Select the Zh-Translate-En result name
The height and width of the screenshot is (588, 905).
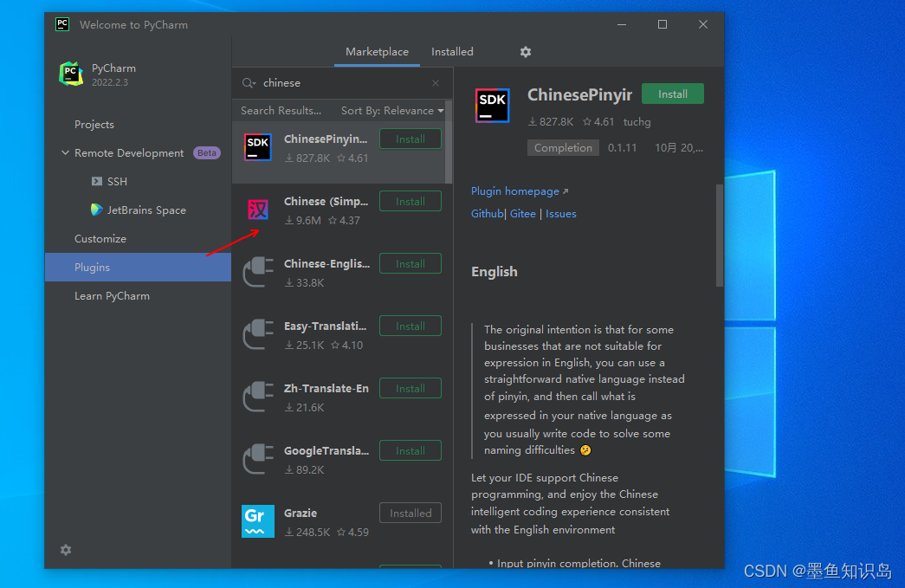click(x=326, y=388)
